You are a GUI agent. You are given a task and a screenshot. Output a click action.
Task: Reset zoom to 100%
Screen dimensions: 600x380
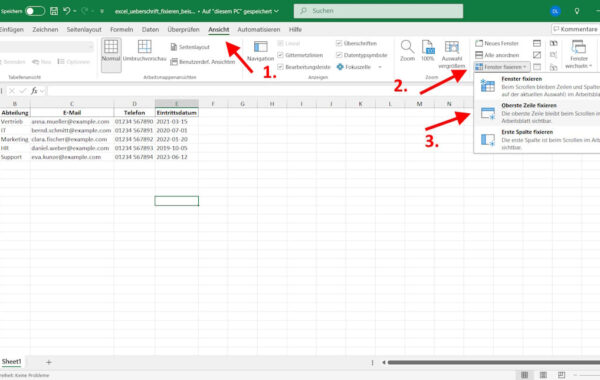[427, 51]
